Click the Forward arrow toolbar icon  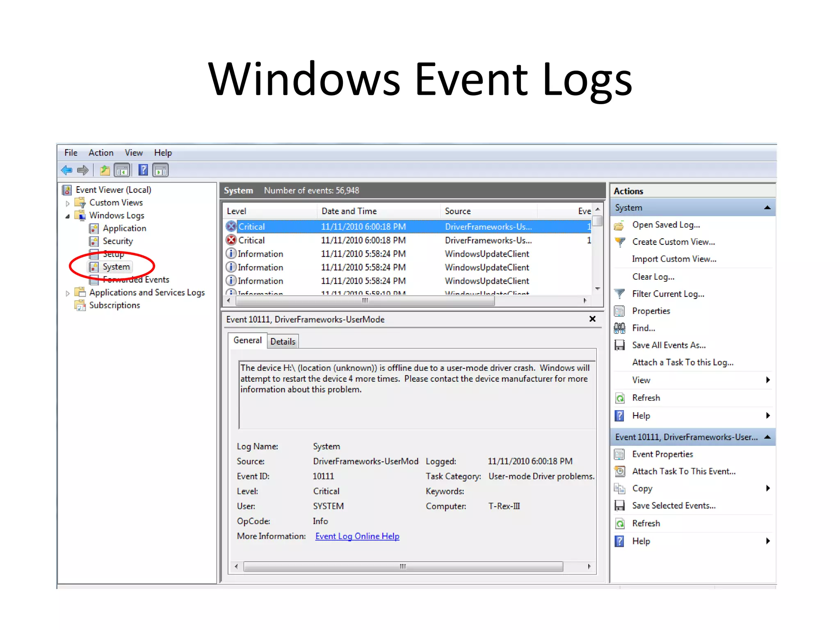point(83,170)
